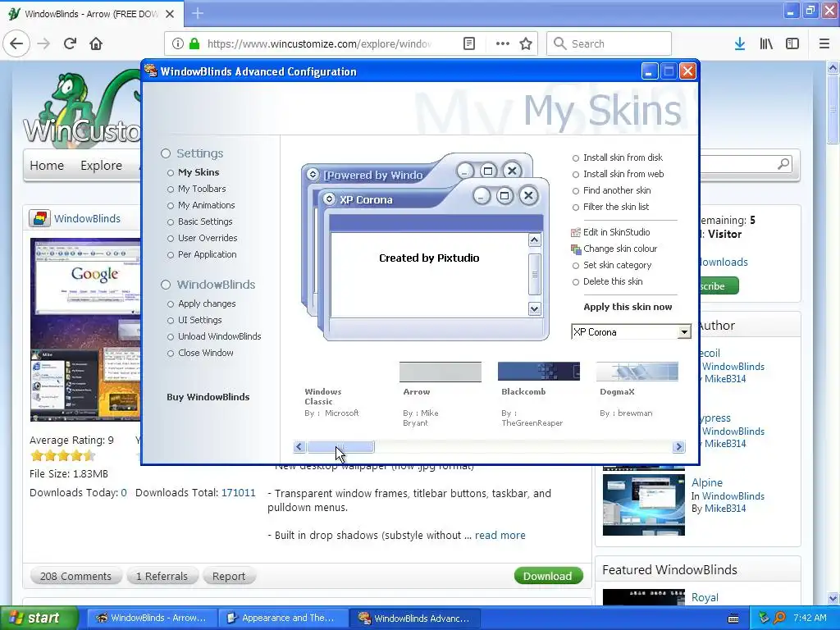Click the preview window scrollbar thumb
Image resolution: width=840 pixels, height=630 pixels.
coord(535,274)
